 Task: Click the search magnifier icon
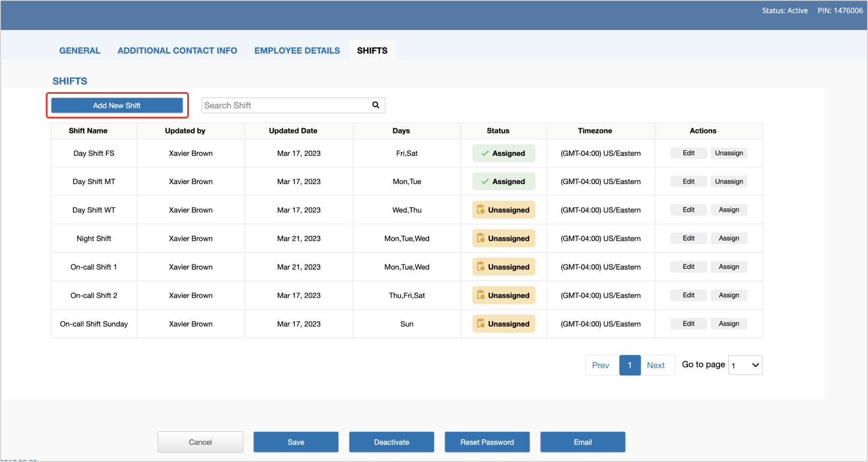[376, 105]
